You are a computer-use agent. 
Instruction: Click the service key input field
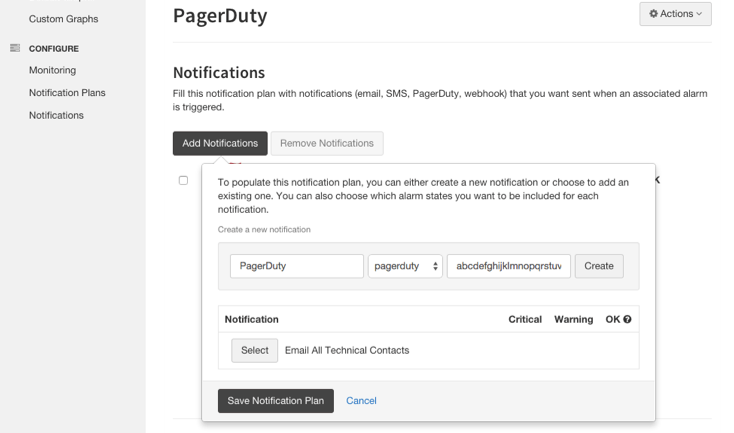[509, 266]
